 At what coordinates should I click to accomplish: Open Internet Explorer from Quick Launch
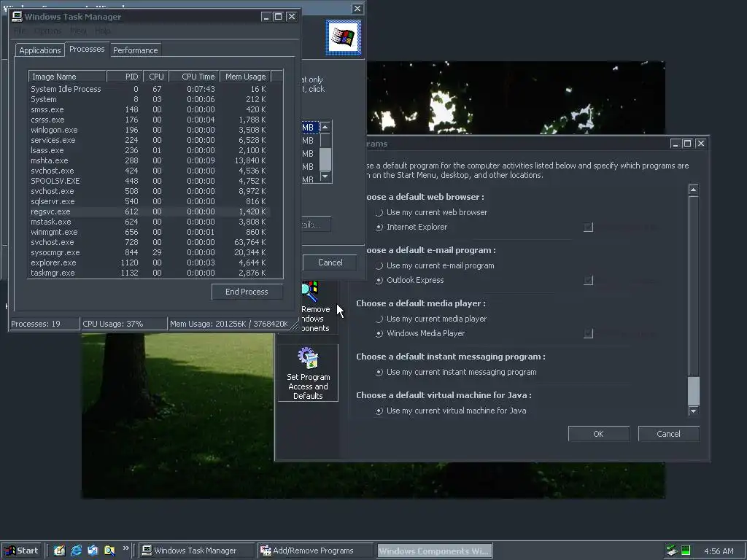click(76, 550)
